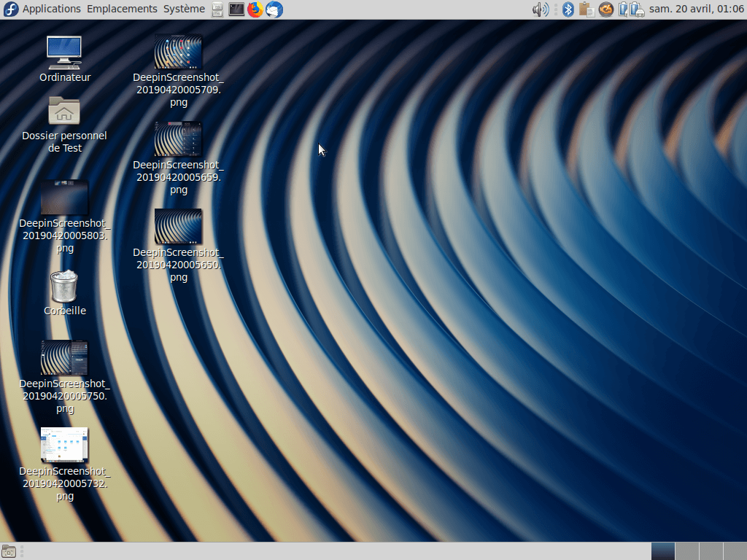Select file DeepinScreenshot_20190420005650.png
Viewport: 747px width, 560px height.
178,246
